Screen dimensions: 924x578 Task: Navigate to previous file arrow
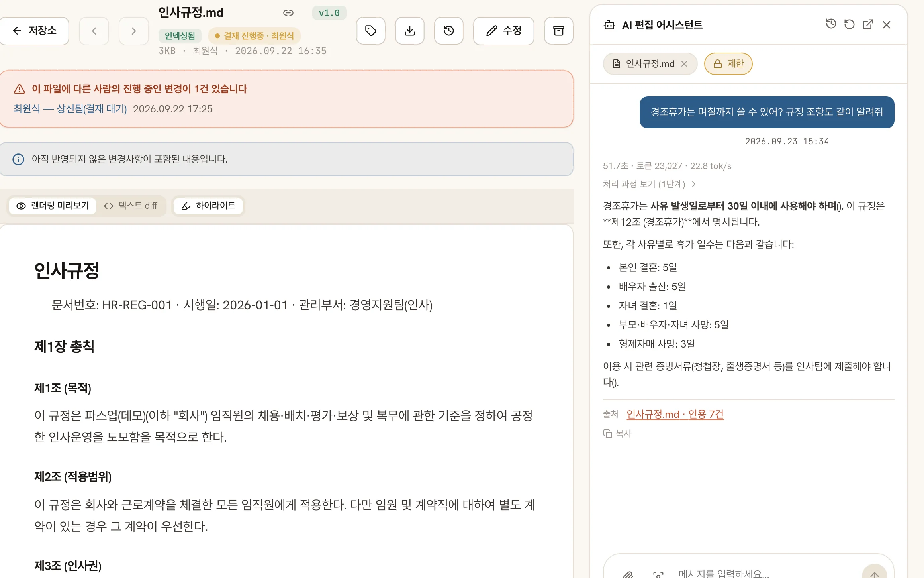pyautogui.click(x=94, y=31)
